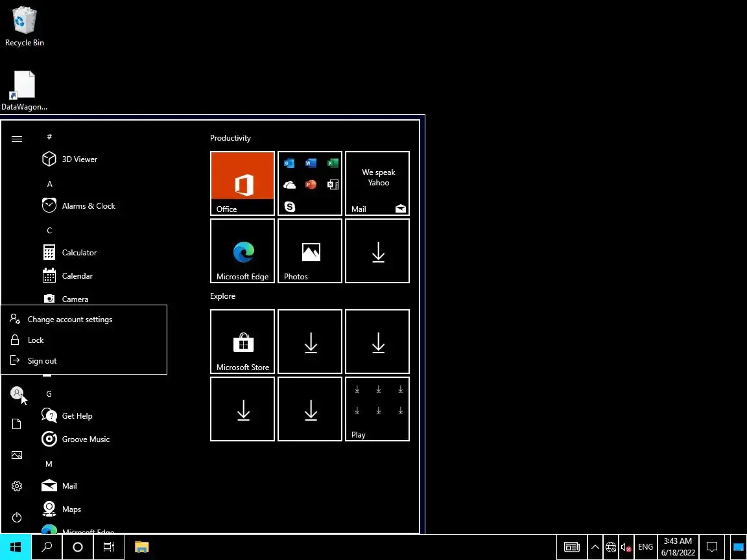This screenshot has width=747, height=560.
Task: Open the Word small tile
Action: pos(311,163)
